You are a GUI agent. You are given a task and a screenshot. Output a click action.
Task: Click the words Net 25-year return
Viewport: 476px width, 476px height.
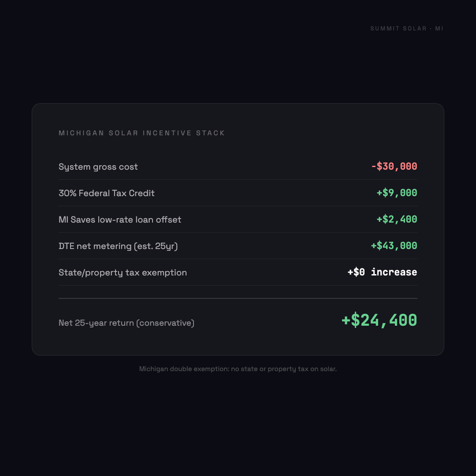click(96, 323)
